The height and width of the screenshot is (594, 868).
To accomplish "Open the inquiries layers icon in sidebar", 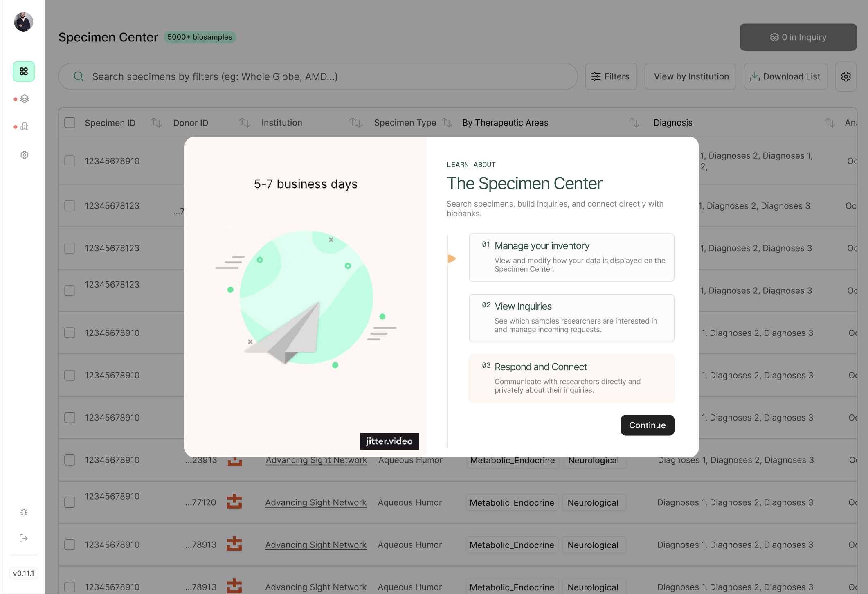I will coord(25,99).
